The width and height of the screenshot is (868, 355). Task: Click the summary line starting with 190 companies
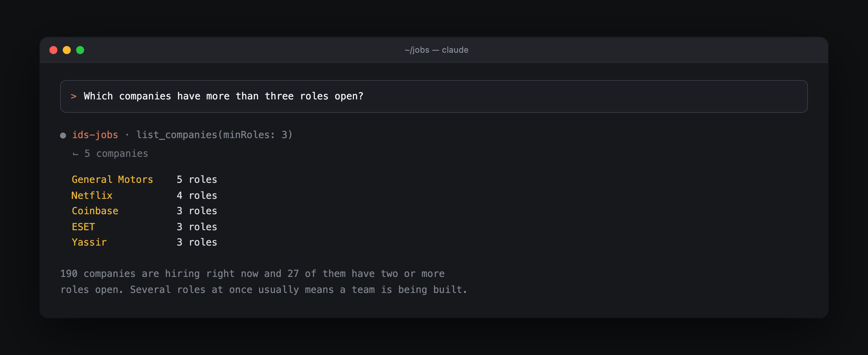[x=252, y=274]
